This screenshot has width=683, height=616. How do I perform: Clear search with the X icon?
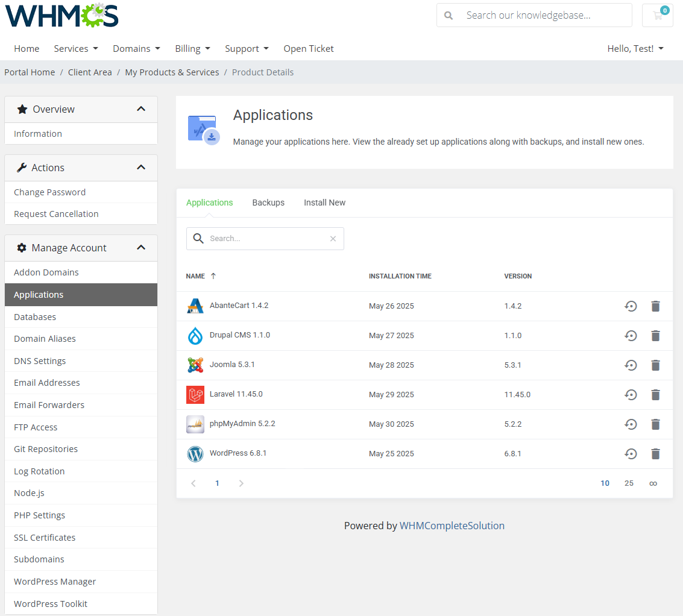pyautogui.click(x=333, y=239)
